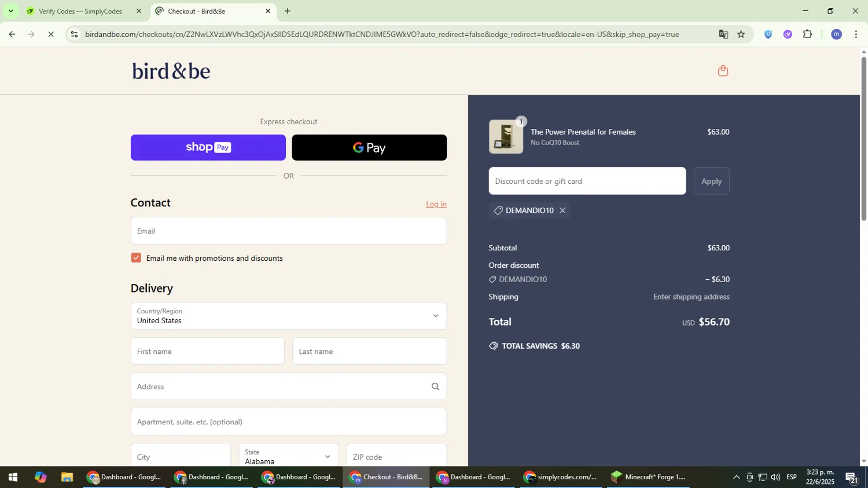Bookmark this page with star icon
Viewport: 868px width, 488px height.
(x=741, y=35)
